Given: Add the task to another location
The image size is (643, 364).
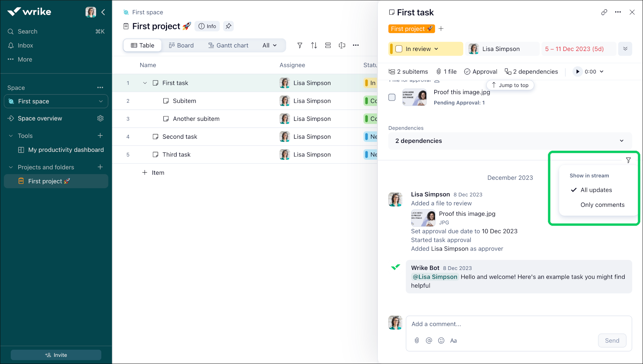Looking at the screenshot, I should point(441,29).
